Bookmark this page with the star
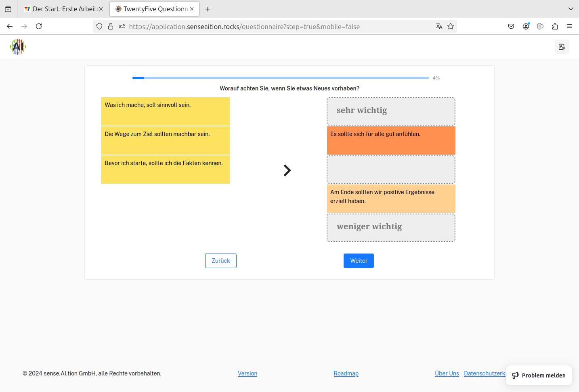The width and height of the screenshot is (579, 392). 451,26
